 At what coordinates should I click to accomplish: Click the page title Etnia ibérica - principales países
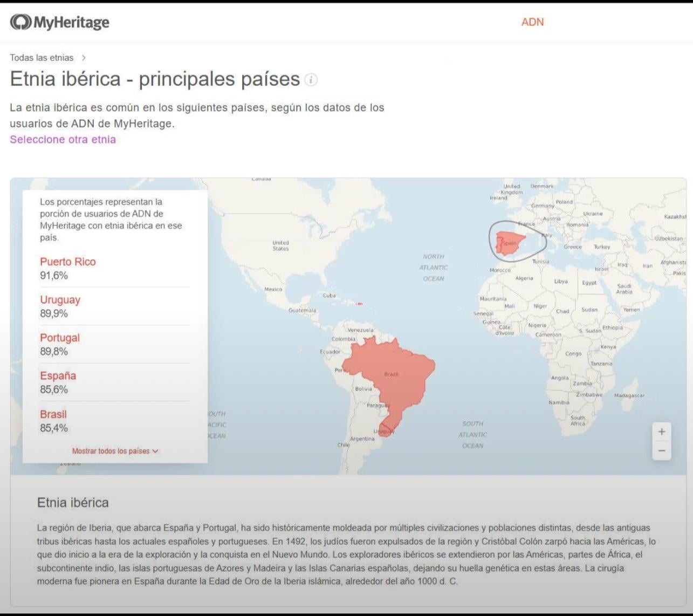(x=155, y=79)
